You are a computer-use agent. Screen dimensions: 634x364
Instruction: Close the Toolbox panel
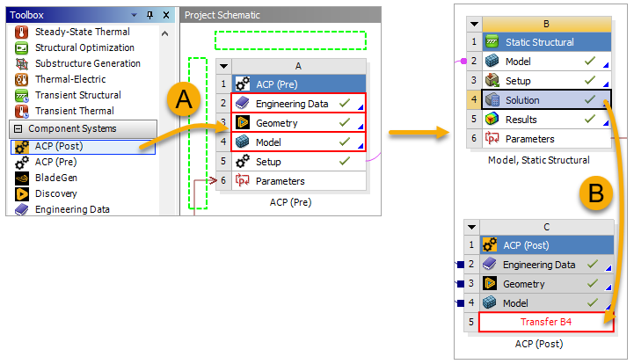[166, 15]
